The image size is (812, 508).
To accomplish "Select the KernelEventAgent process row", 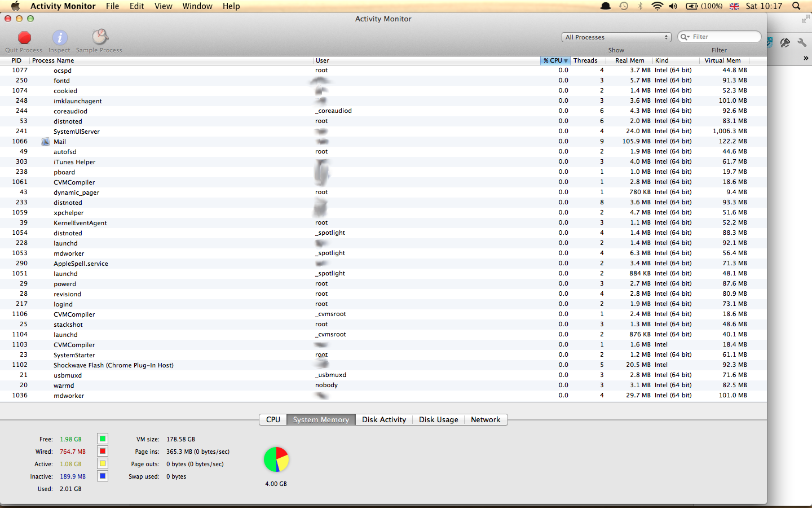I will coord(383,223).
